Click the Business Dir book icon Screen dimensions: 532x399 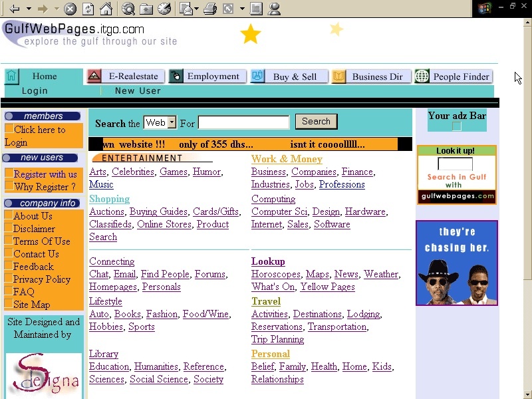tap(338, 76)
